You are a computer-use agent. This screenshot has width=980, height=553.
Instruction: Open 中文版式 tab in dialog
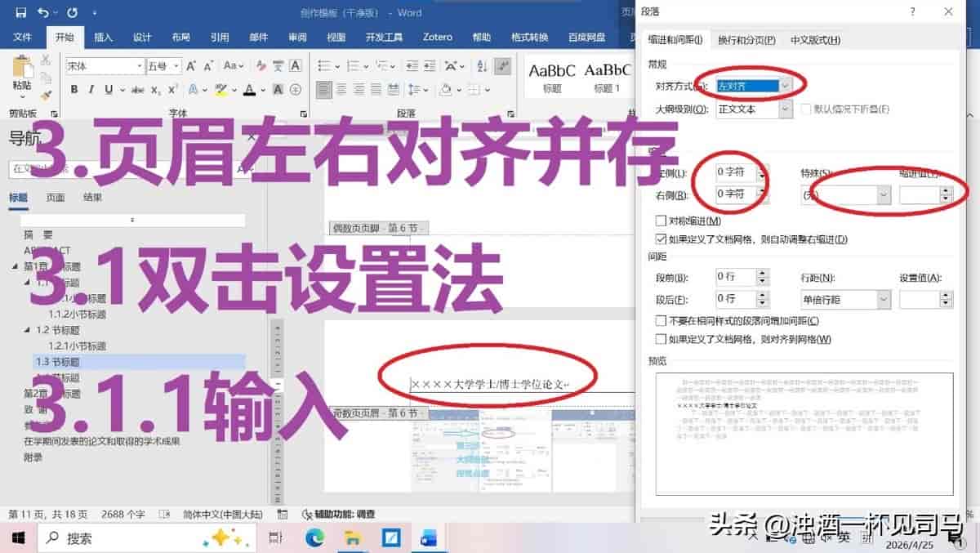(815, 40)
